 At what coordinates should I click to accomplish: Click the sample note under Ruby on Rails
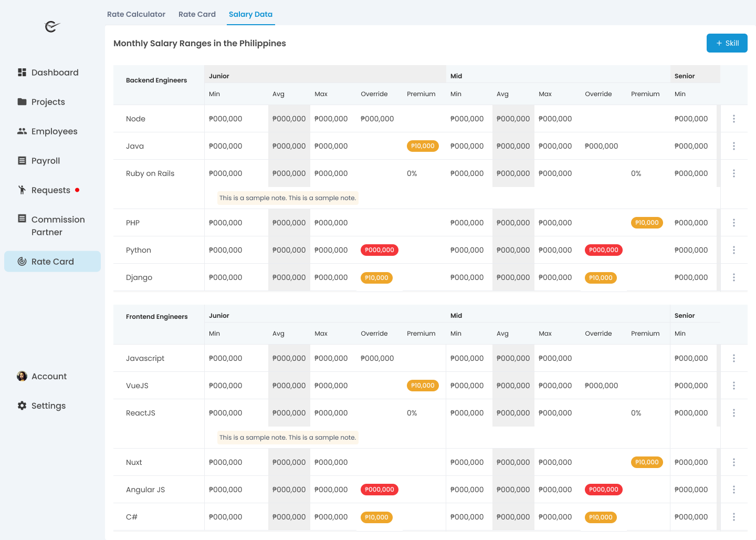288,198
